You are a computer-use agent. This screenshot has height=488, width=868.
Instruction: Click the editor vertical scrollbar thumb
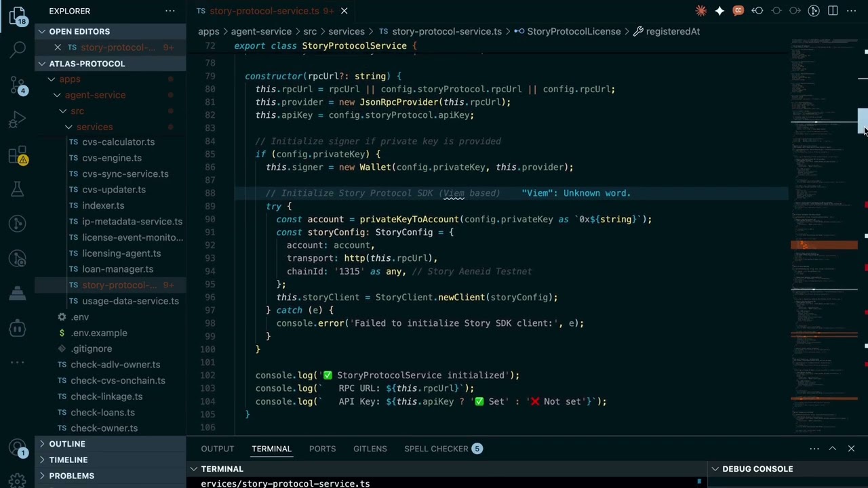pos(863,122)
